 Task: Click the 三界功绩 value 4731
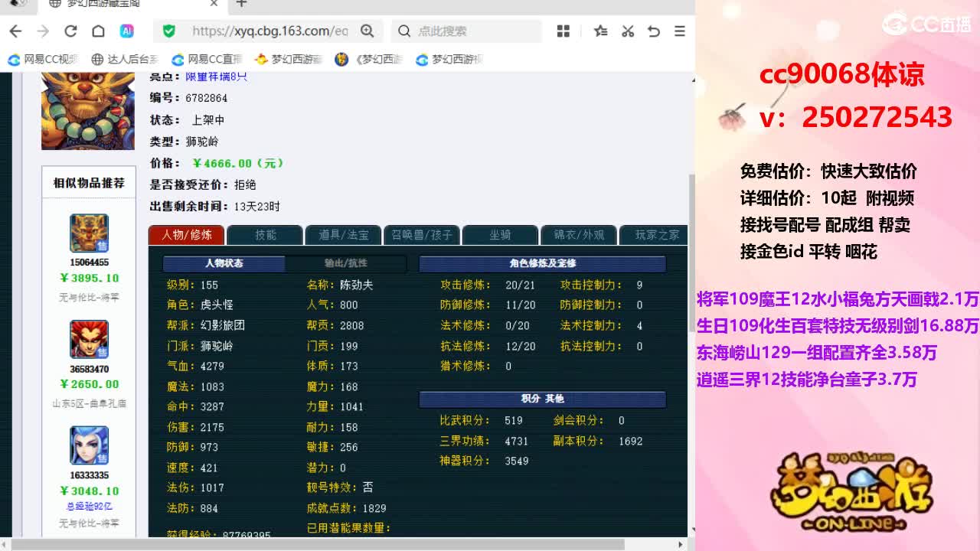[x=517, y=442]
